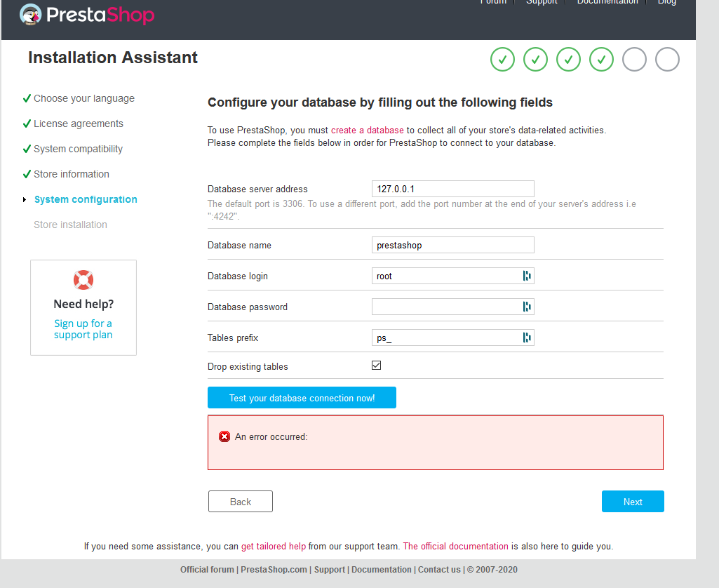This screenshot has height=588, width=719.
Task: Toggle the Drop existing tables checkbox
Action: click(377, 366)
